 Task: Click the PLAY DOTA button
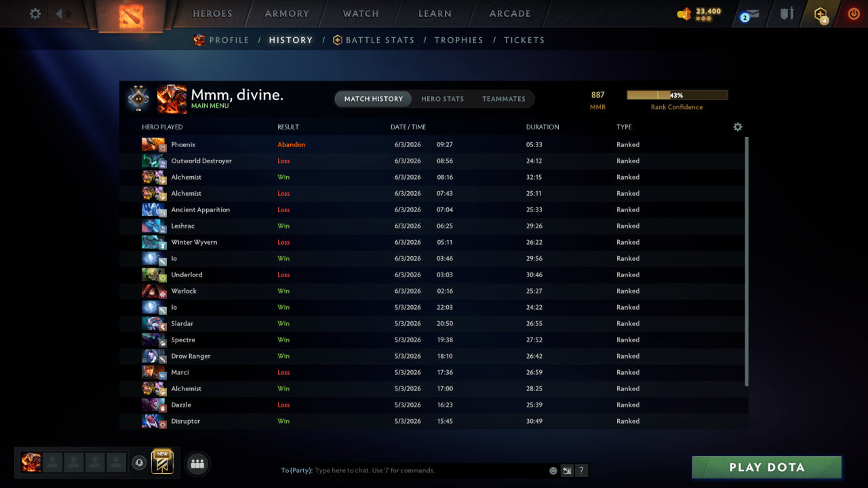[x=766, y=467]
